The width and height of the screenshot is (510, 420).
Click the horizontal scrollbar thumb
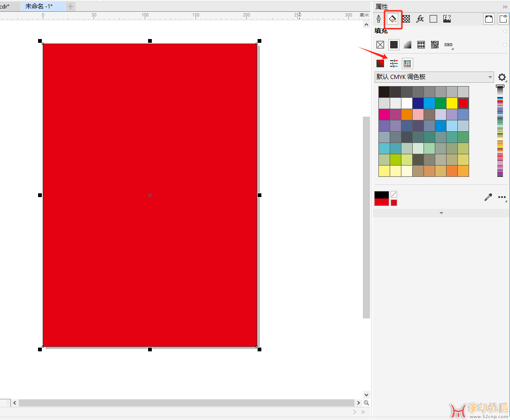click(x=186, y=403)
